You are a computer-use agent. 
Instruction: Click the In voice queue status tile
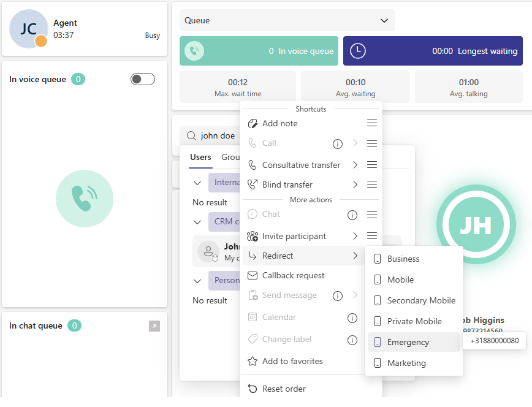coord(259,51)
